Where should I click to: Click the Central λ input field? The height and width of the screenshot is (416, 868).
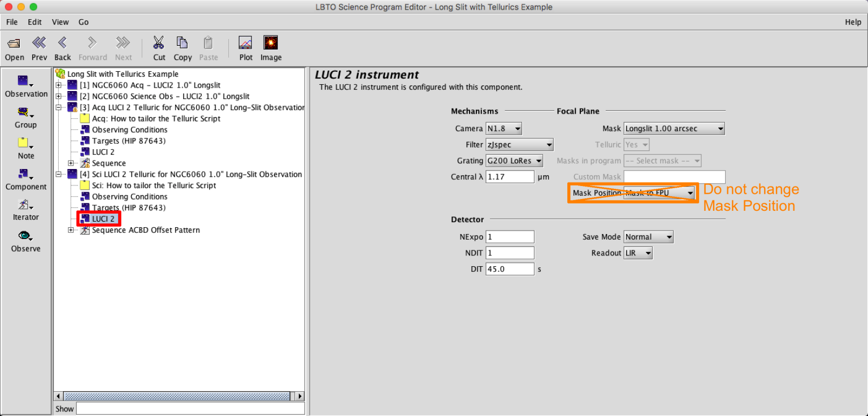510,177
